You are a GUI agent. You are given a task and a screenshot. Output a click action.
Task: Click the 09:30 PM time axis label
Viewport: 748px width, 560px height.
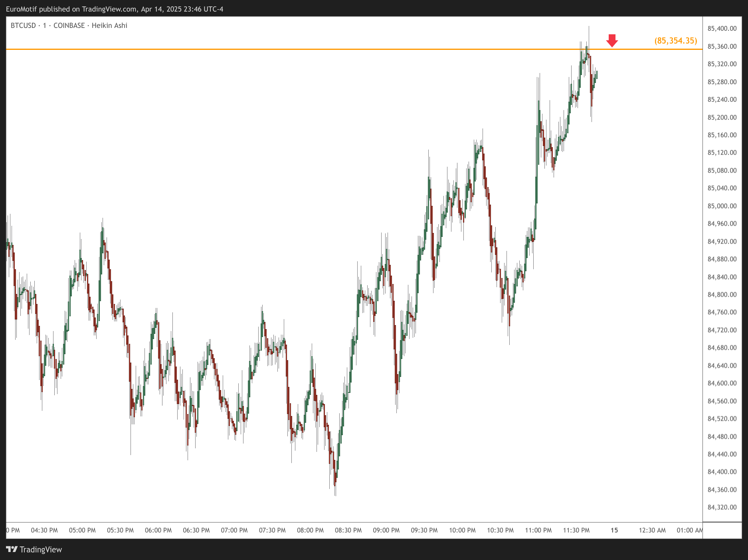click(424, 530)
